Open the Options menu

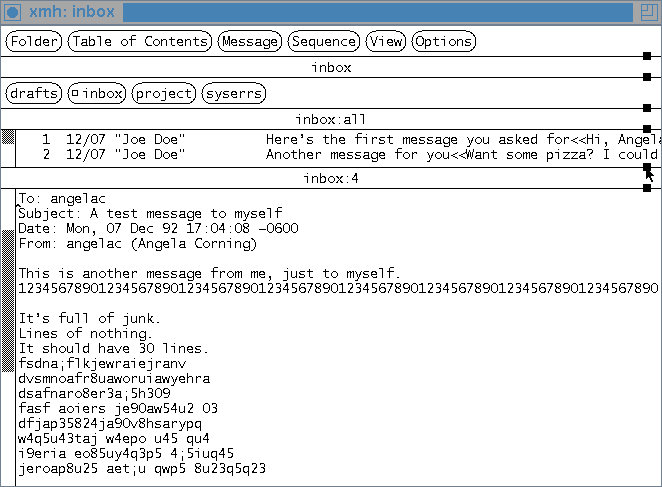pos(443,41)
